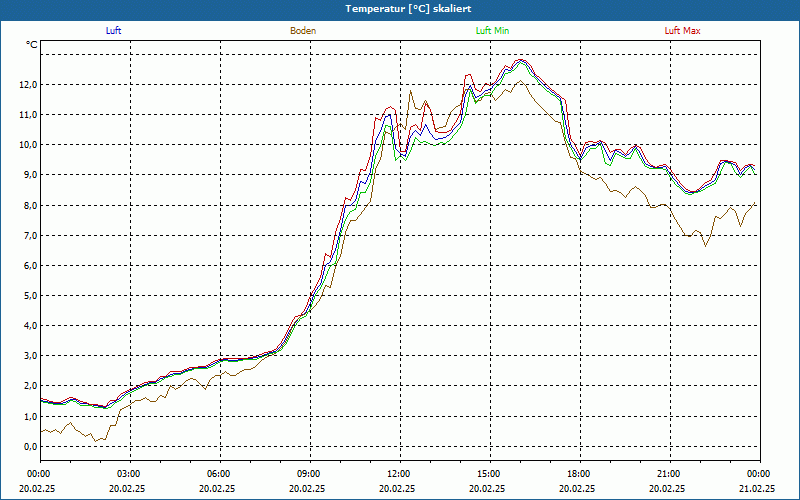Click the '1,0' y-axis value
The image size is (800, 500).
[x=30, y=417]
